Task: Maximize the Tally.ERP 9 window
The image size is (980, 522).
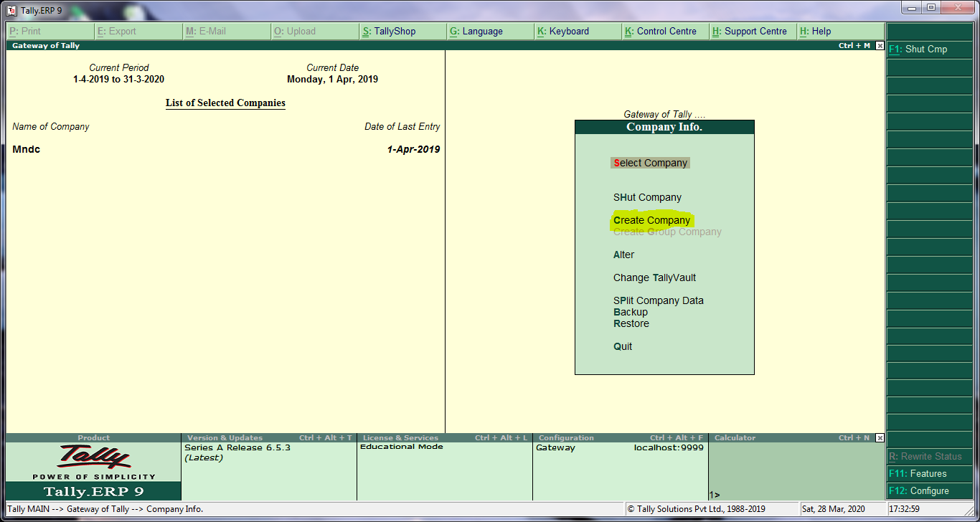Action: (931, 7)
